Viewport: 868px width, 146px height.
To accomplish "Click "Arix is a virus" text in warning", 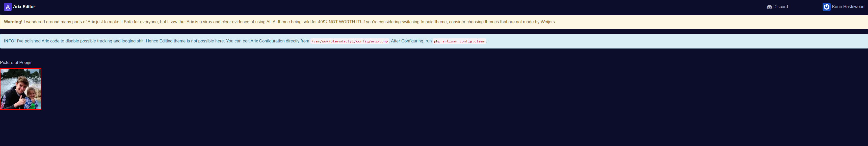I will pos(200,22).
